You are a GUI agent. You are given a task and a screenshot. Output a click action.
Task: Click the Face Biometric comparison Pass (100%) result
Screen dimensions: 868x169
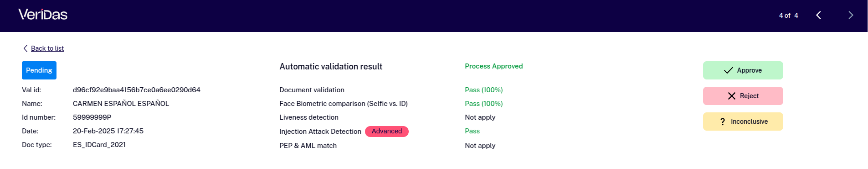[x=484, y=104]
